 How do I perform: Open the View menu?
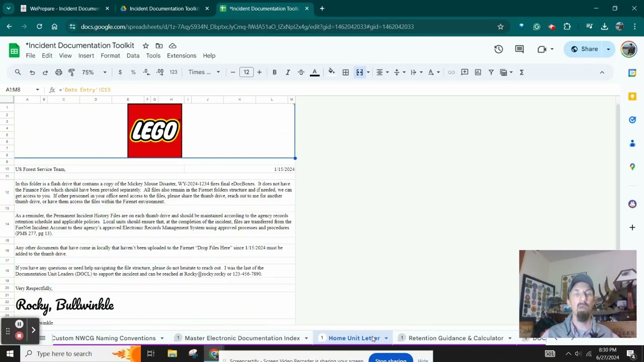[65, 56]
